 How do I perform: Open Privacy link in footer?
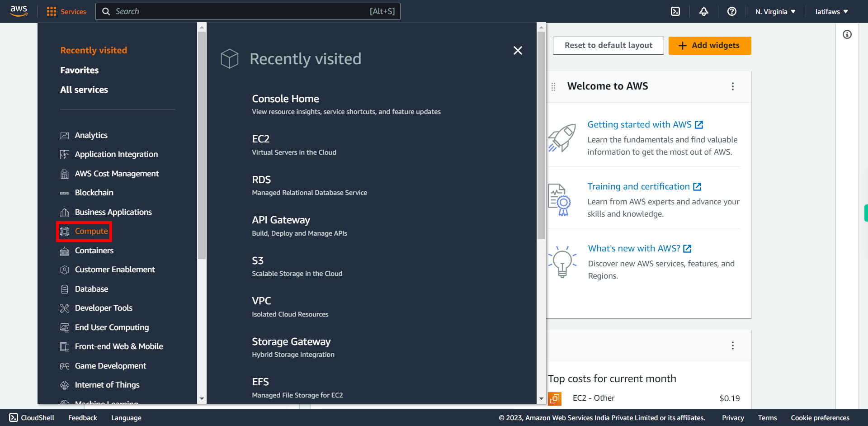click(x=733, y=418)
